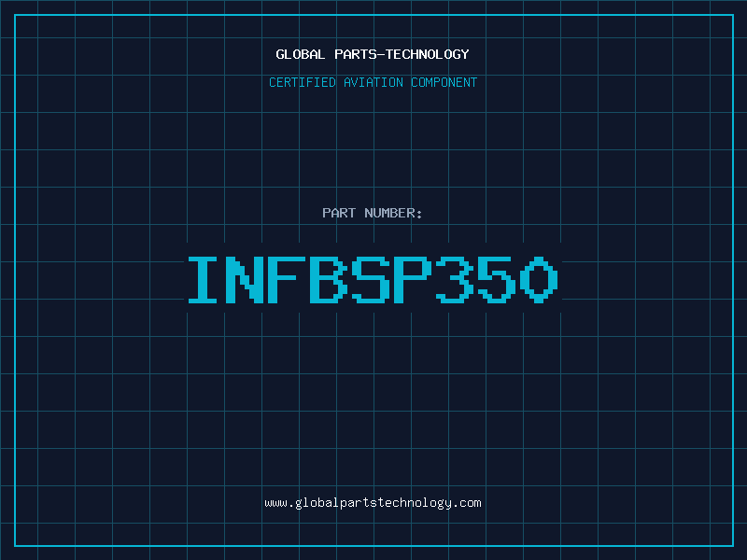
Task: Select the CERTIFIED AVIATION COMPONENT subtitle
Action: 373,82
